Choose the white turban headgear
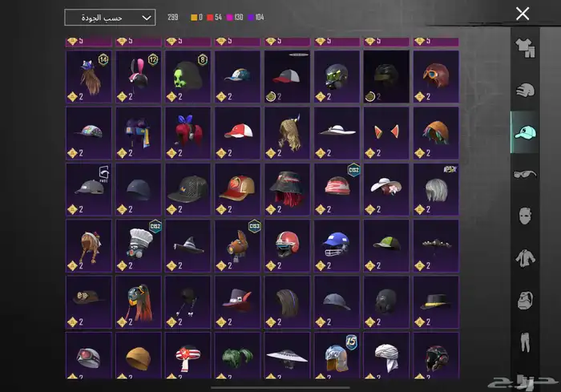 click(387, 357)
